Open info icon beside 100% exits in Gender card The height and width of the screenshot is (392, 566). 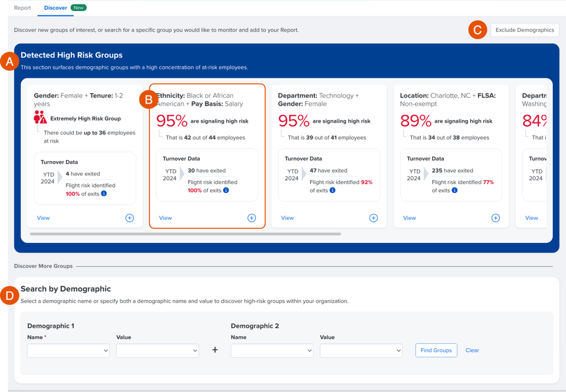point(104,194)
